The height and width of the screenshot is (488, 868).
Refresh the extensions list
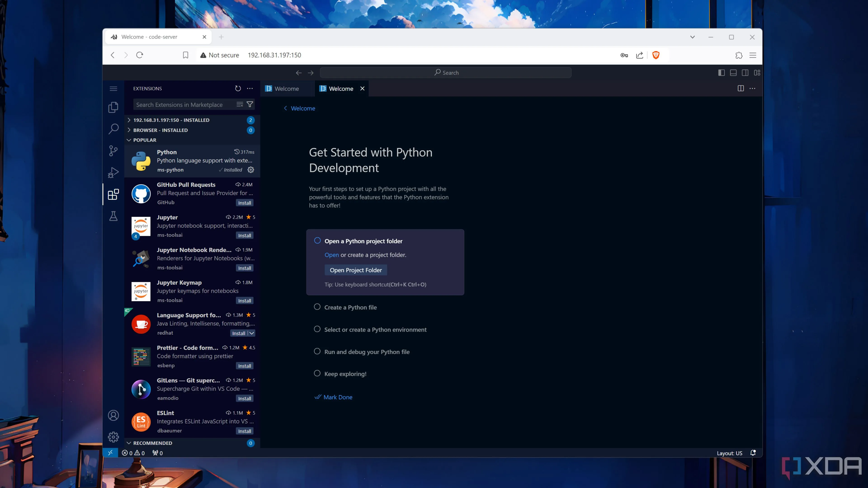click(238, 88)
